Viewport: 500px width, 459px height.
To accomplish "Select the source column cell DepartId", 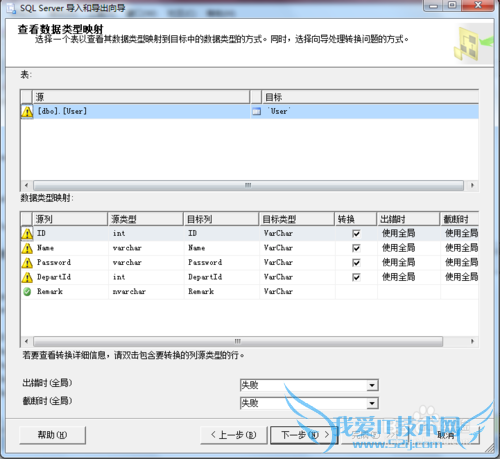I will click(70, 277).
